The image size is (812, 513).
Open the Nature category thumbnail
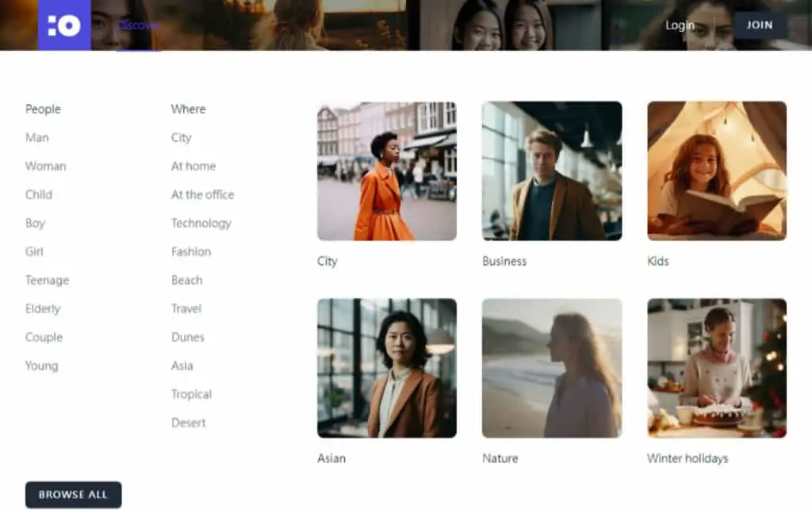[552, 368]
